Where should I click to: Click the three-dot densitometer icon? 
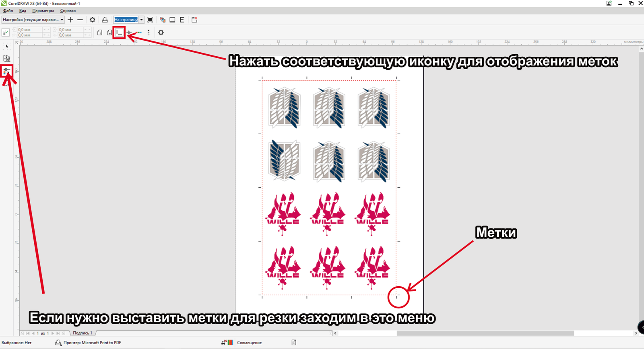point(149,33)
